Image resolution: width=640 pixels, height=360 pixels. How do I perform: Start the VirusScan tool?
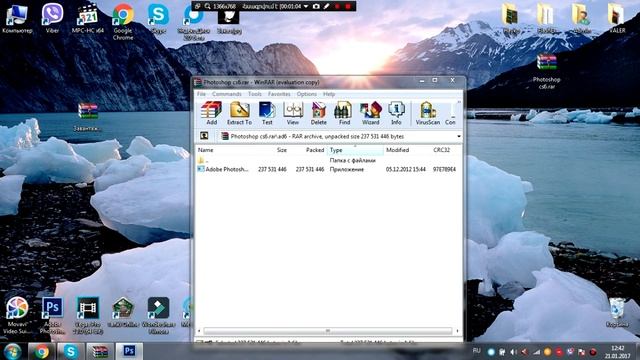coord(427,113)
